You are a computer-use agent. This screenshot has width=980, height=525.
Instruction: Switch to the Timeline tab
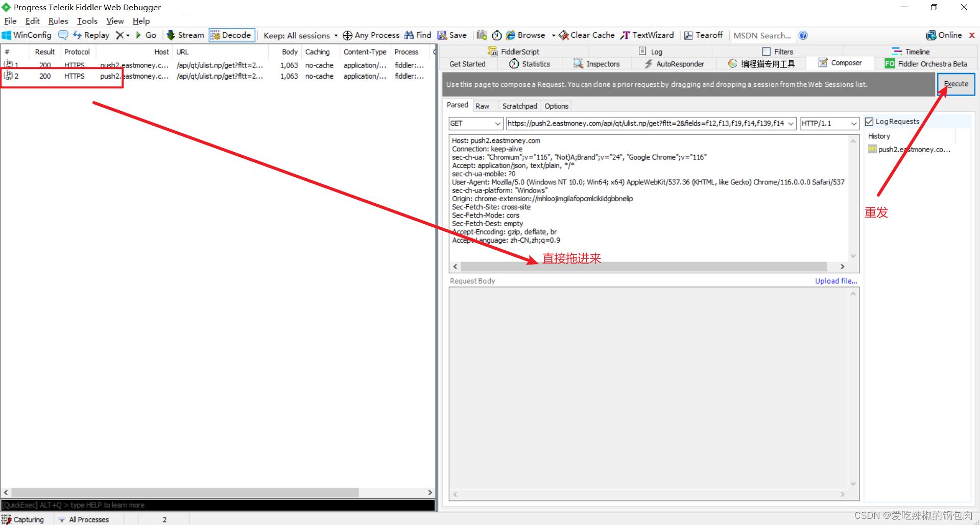coord(911,52)
